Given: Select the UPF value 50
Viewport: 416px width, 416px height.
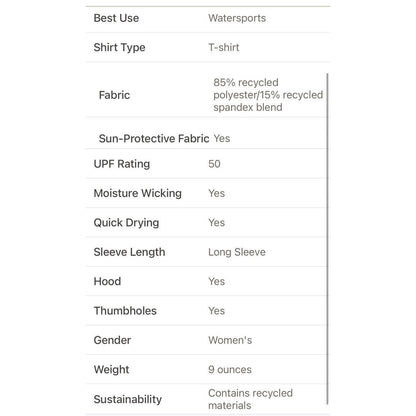Looking at the screenshot, I should pos(214,164).
